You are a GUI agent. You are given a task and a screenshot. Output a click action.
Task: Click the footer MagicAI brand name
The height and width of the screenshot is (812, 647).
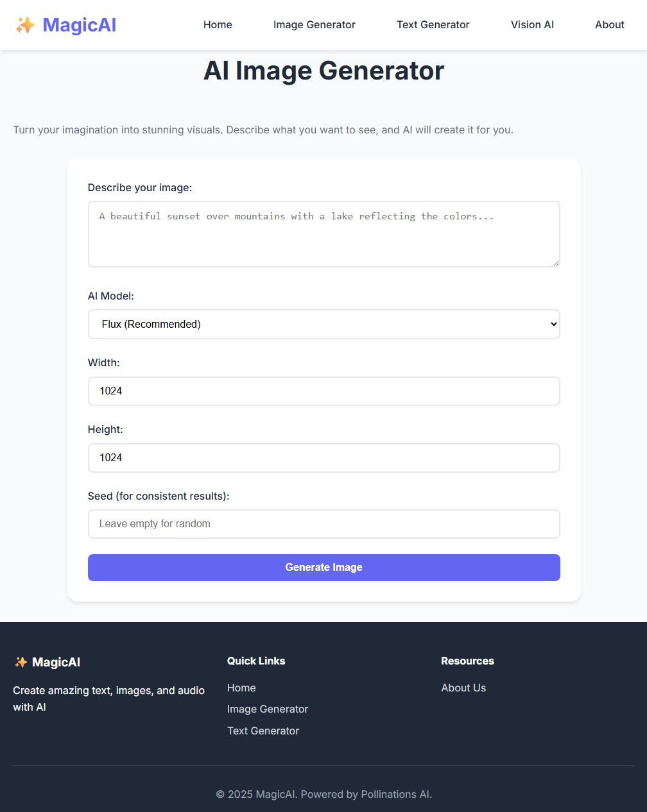tap(56, 663)
